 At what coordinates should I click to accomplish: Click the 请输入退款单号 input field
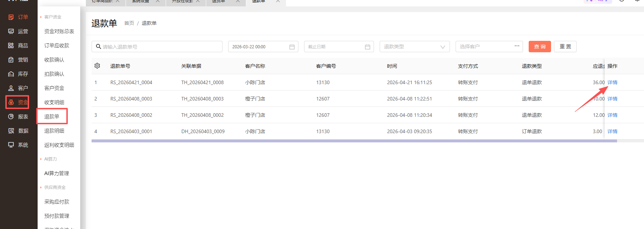point(157,47)
